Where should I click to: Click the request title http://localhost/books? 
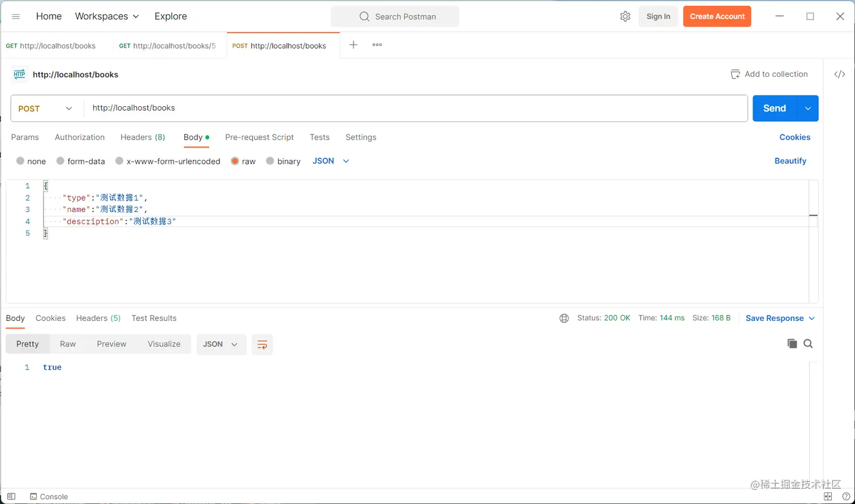pos(75,75)
